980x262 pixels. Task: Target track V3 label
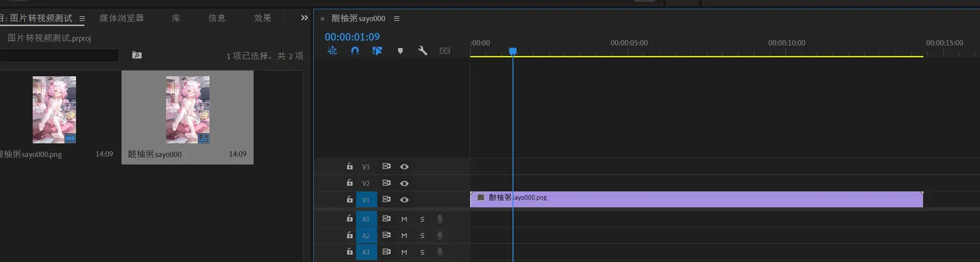pyautogui.click(x=366, y=167)
